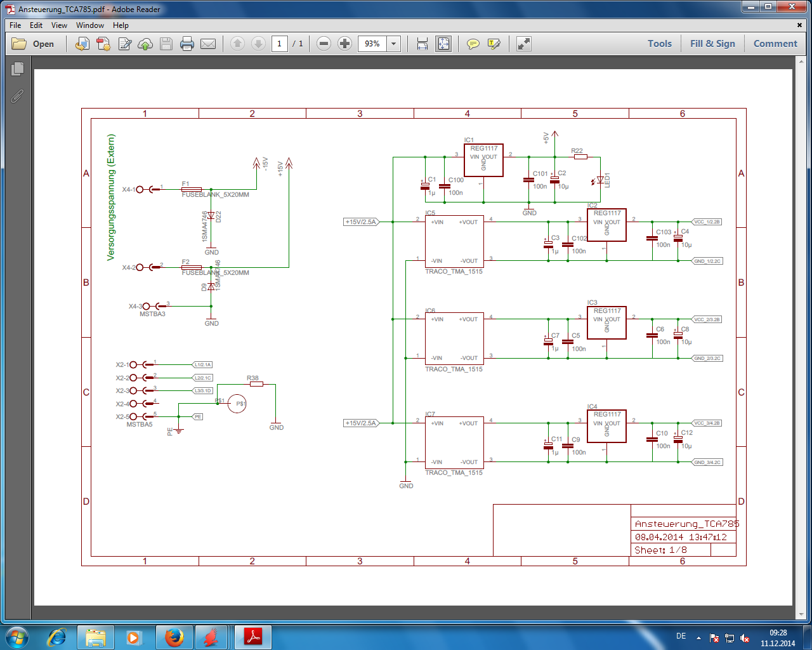Open the red bird application in the taskbar
The height and width of the screenshot is (650, 812).
pos(213,637)
